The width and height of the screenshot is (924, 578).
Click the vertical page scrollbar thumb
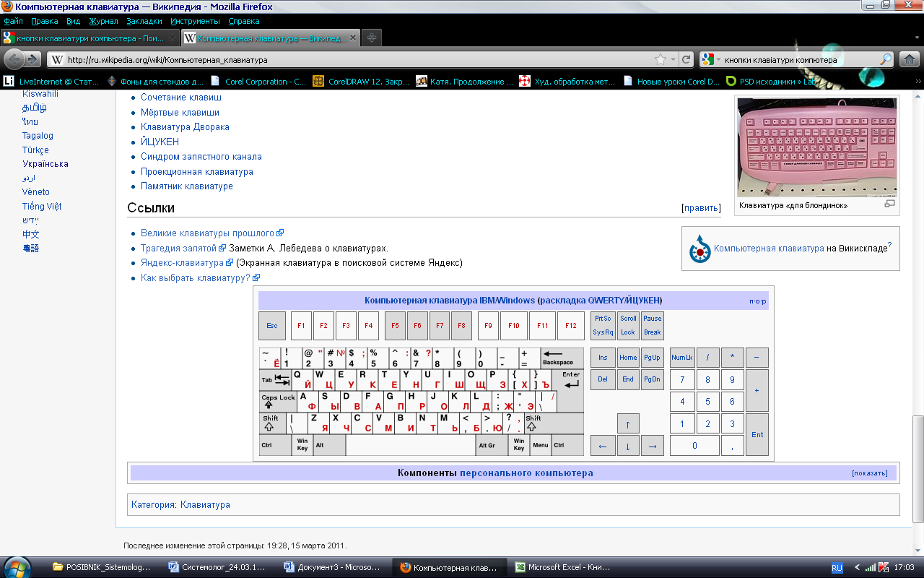pos(918,468)
